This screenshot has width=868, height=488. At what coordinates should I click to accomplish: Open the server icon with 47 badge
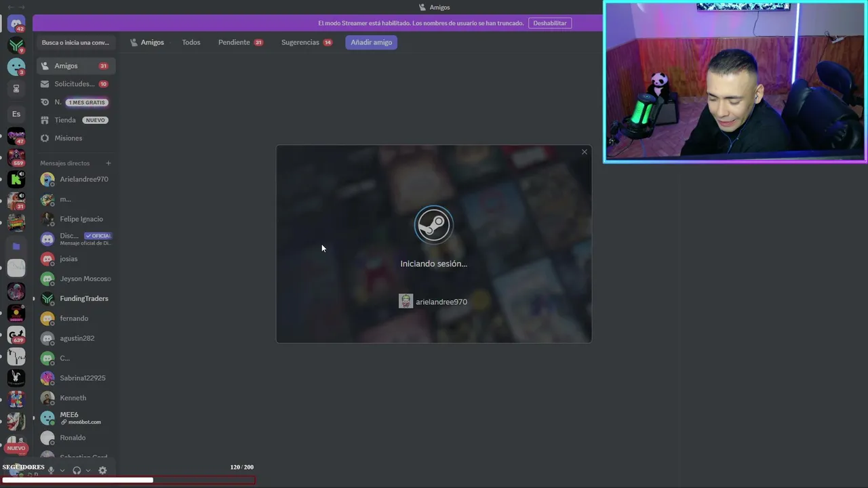coord(16,136)
